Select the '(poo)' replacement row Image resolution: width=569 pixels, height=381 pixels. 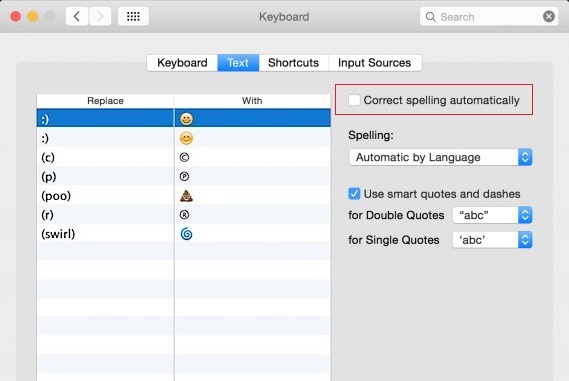point(184,196)
